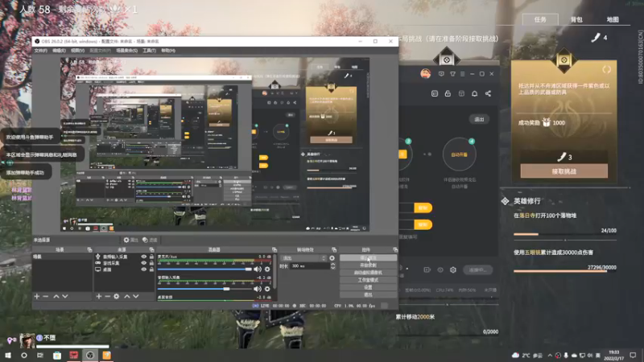Image resolution: width=644 pixels, height=362 pixels.
Task: Remove the selected scene with the minus icon
Action: pyautogui.click(x=46, y=296)
